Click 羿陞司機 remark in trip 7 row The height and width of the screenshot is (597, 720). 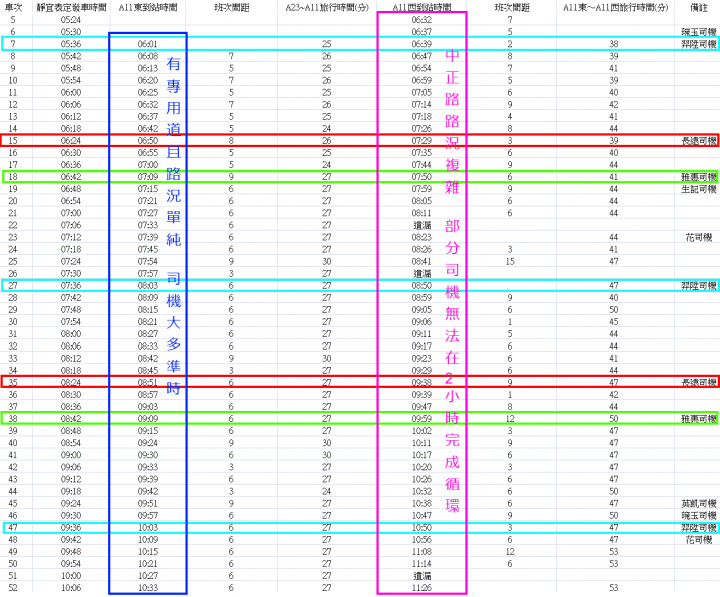[698, 44]
